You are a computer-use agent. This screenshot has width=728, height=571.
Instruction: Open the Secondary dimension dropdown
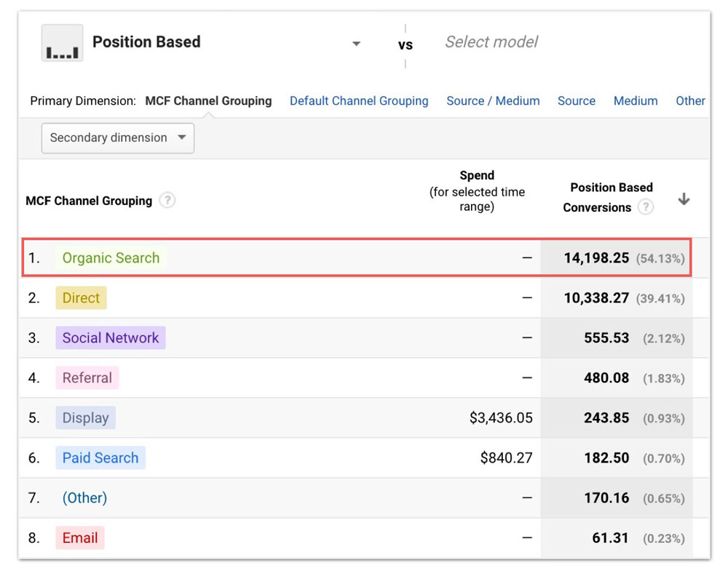point(118,137)
